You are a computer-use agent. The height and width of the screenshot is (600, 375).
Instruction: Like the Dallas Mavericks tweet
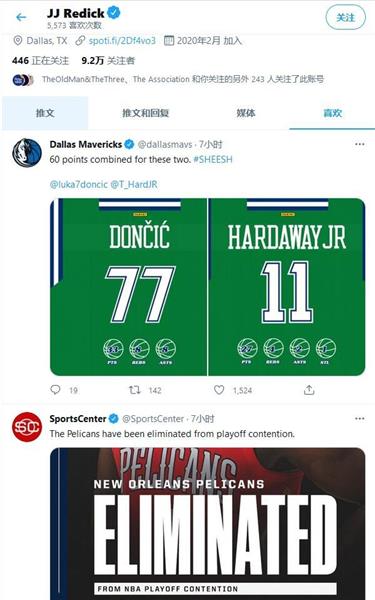coord(219,390)
